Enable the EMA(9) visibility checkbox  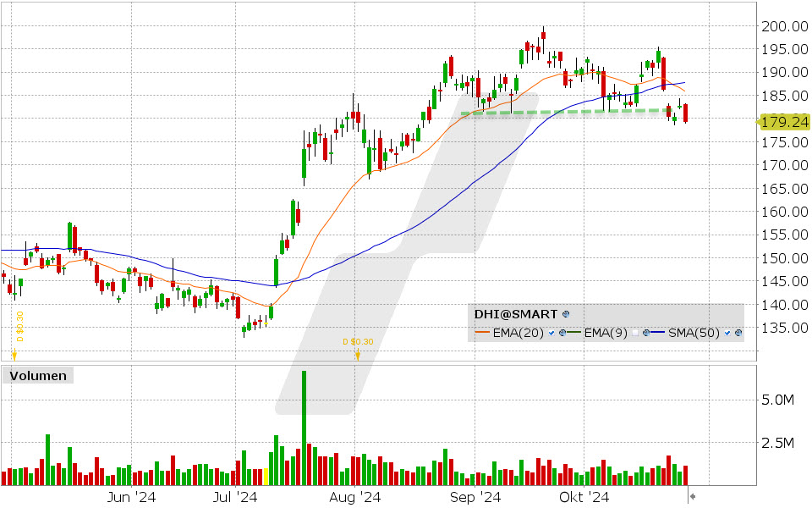tap(635, 333)
